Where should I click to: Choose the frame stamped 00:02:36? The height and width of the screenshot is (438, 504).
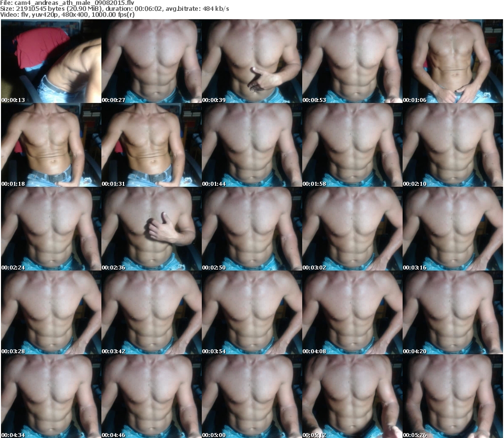click(x=152, y=229)
